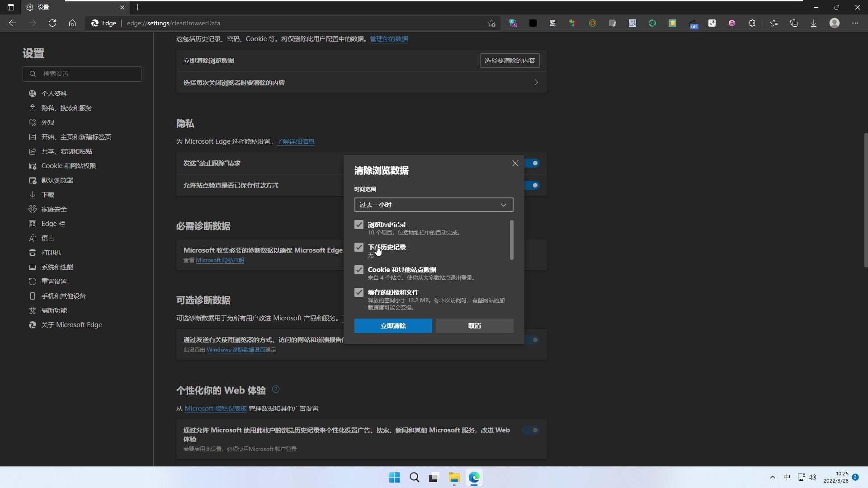The width and height of the screenshot is (868, 488).
Task: Open 下载 settings section
Action: point(47,195)
